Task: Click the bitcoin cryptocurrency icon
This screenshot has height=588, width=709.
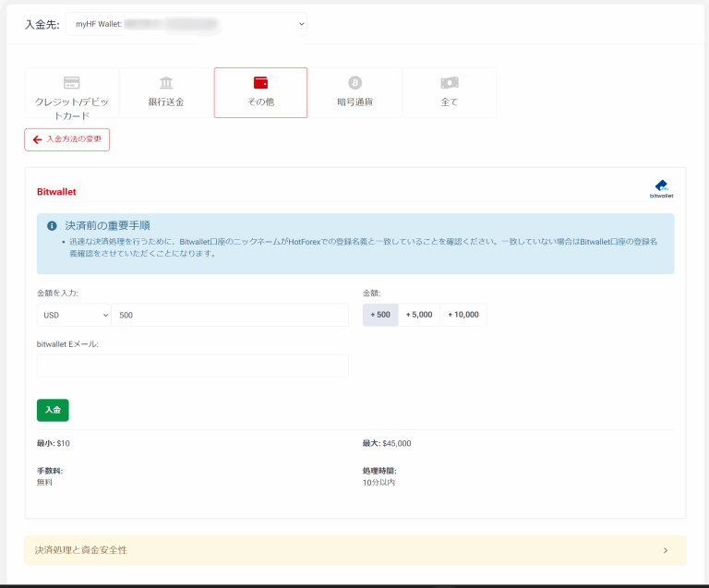Action: [355, 82]
